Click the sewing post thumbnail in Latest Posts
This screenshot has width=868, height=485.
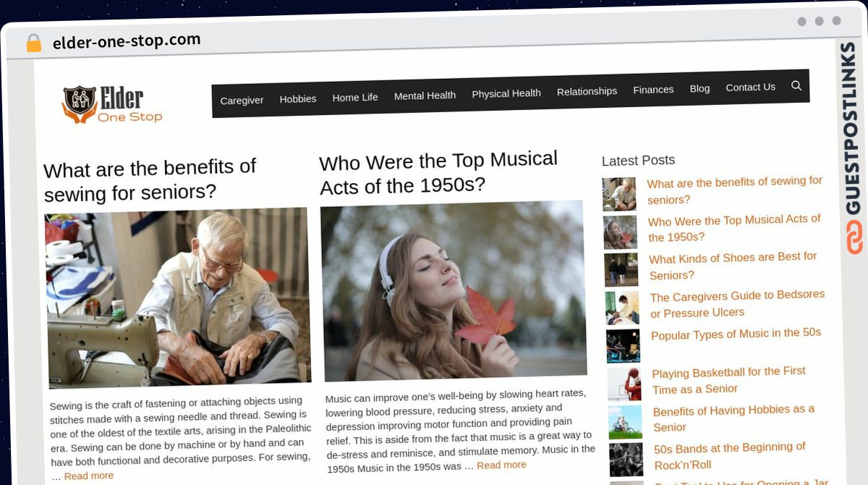619,194
